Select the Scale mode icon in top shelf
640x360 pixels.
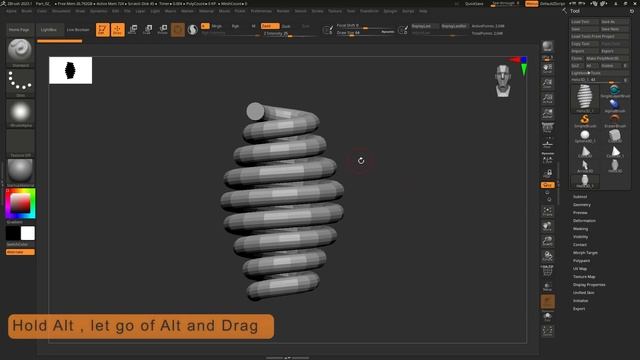pyautogui.click(x=148, y=29)
